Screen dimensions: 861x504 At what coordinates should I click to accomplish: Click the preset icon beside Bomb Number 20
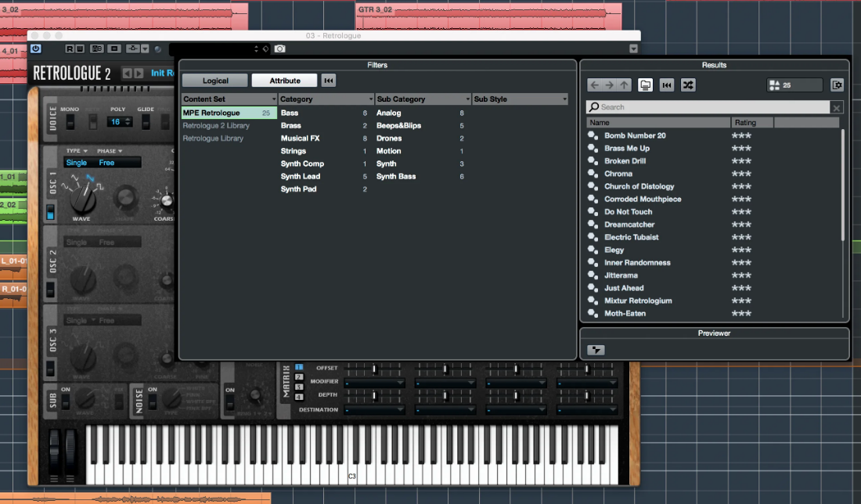pos(593,135)
